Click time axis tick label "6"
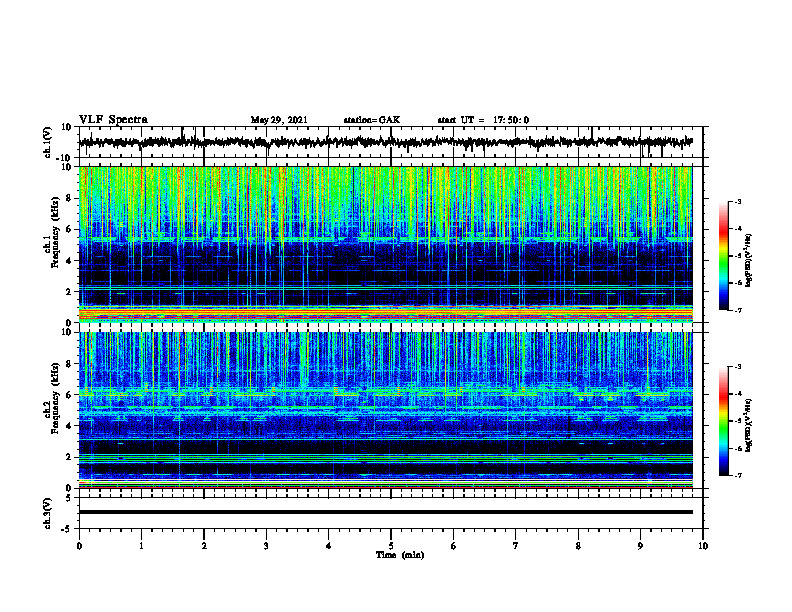This screenshot has width=792, height=612. [454, 546]
